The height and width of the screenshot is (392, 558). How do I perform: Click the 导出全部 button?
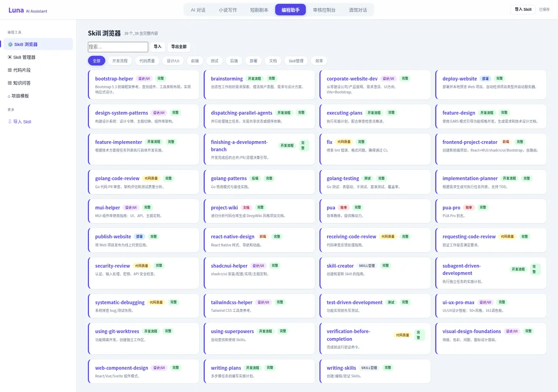(179, 47)
